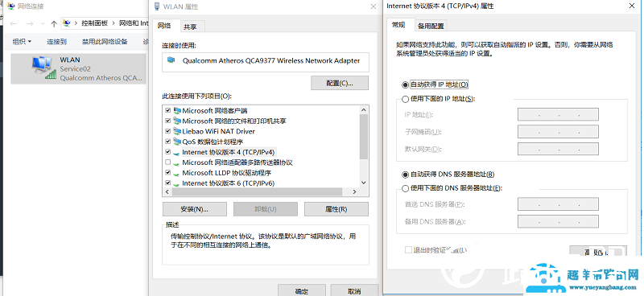Switch to the 备用配置 tab
Image resolution: width=644 pixels, height=296 pixels.
click(431, 26)
